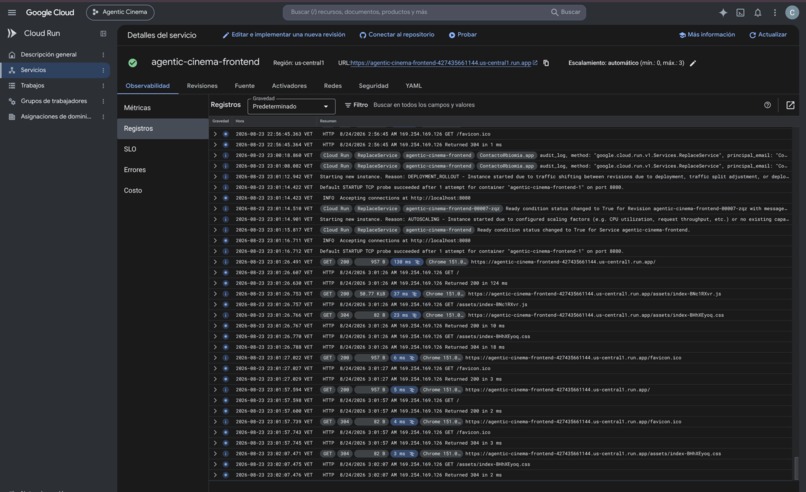Edit scaling with the pencil icon
This screenshot has width=806, height=492.
click(x=693, y=63)
